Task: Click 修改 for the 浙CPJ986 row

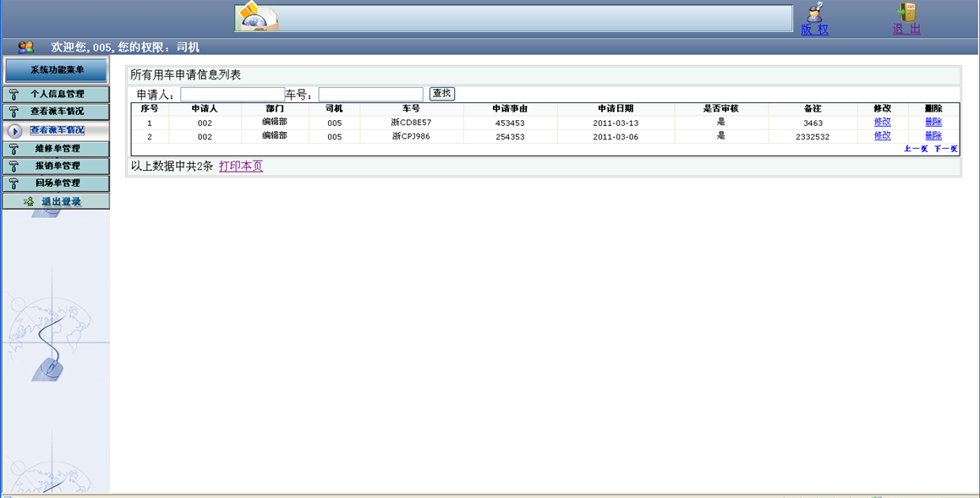Action: pyautogui.click(x=882, y=136)
